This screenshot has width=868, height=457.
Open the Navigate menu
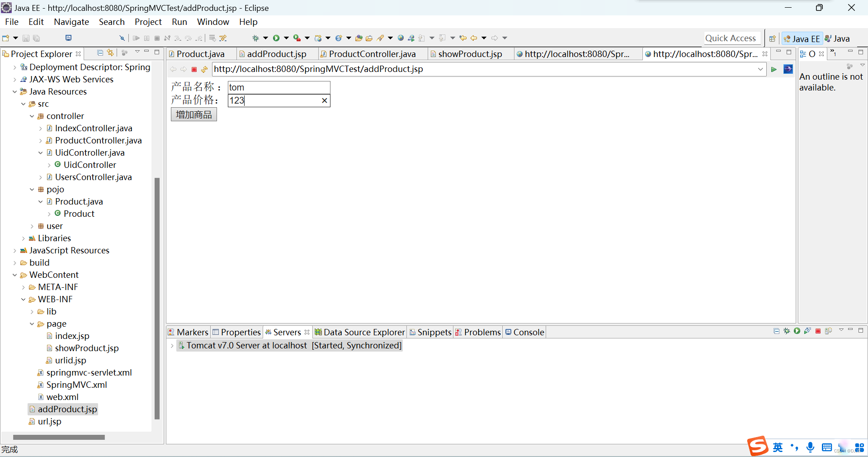click(x=71, y=22)
